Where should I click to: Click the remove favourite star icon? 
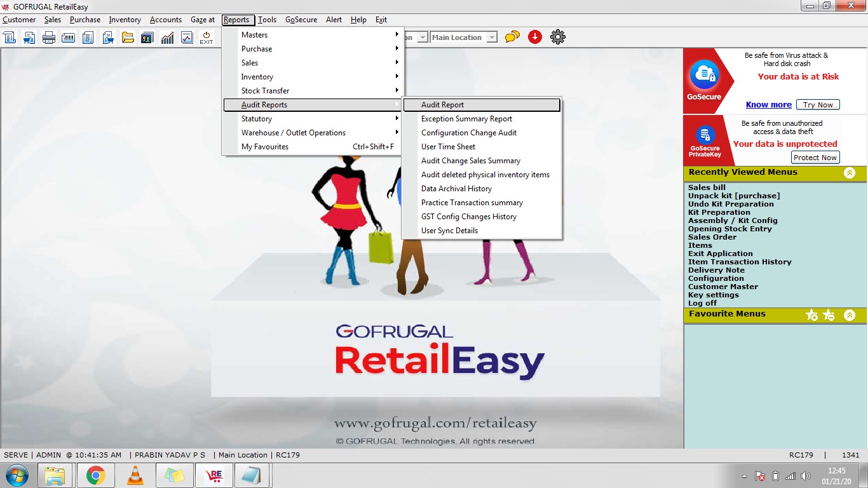pos(829,315)
